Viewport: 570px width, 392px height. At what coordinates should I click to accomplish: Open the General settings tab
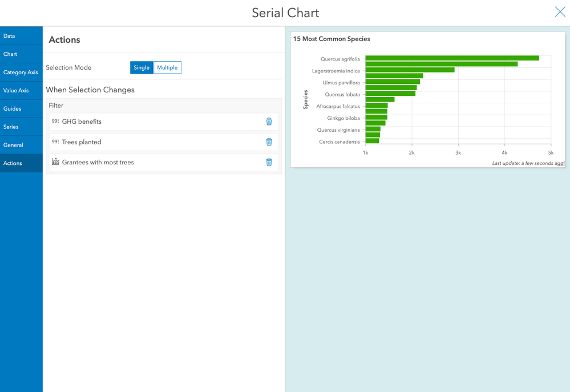coord(21,145)
